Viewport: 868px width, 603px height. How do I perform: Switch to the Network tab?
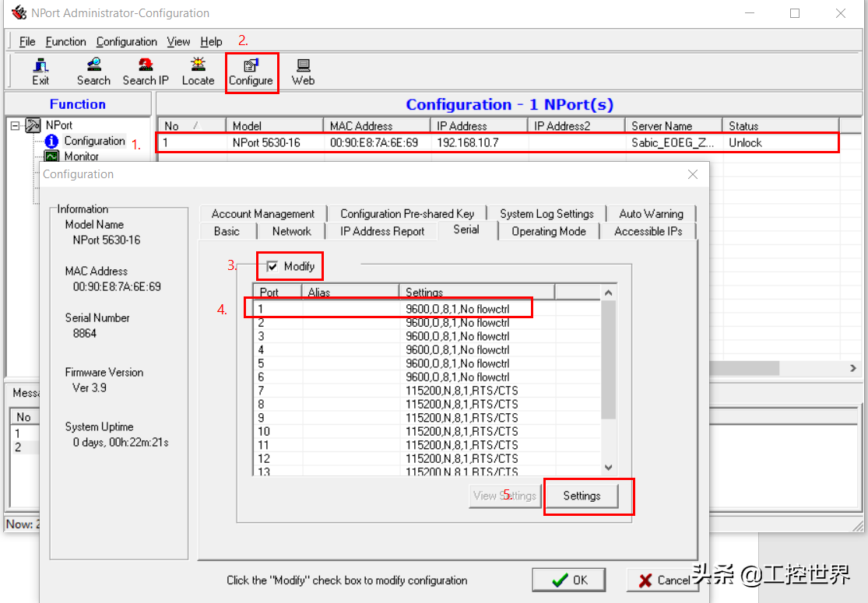pos(291,231)
